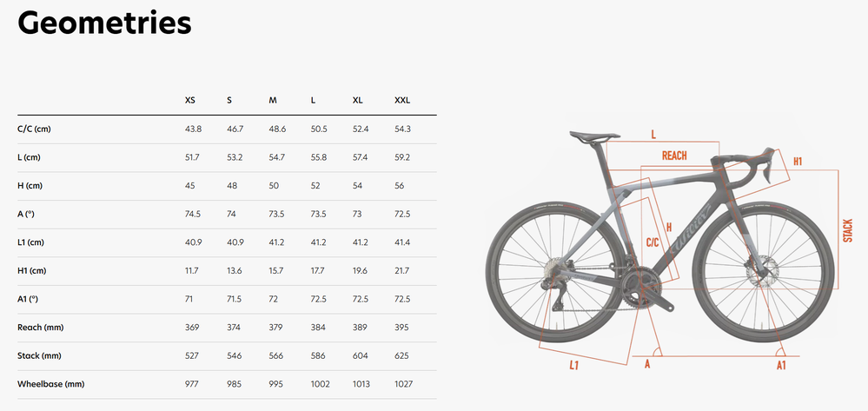Click the seat angle A marker

647,364
